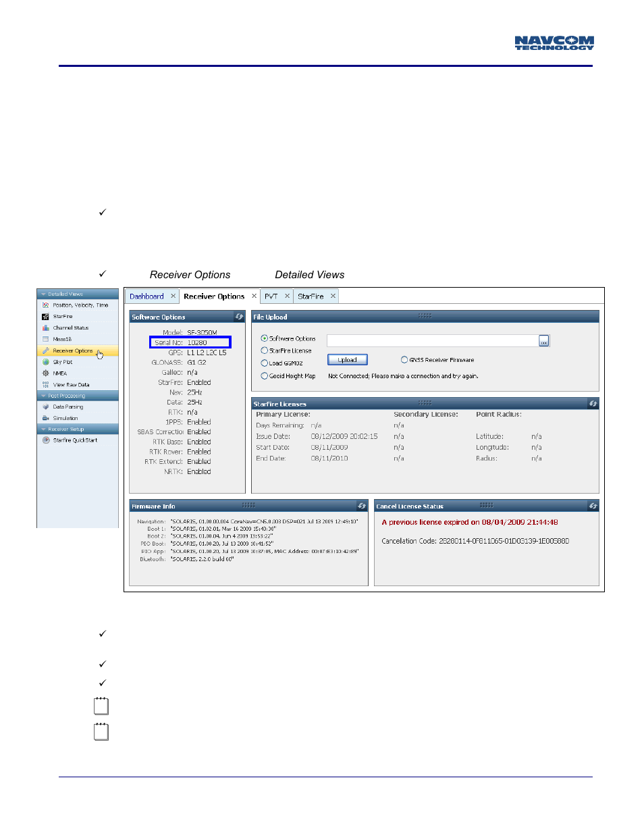This screenshot has height=834, width=644.
Task: Click the Upload button
Action: pyautogui.click(x=348, y=360)
